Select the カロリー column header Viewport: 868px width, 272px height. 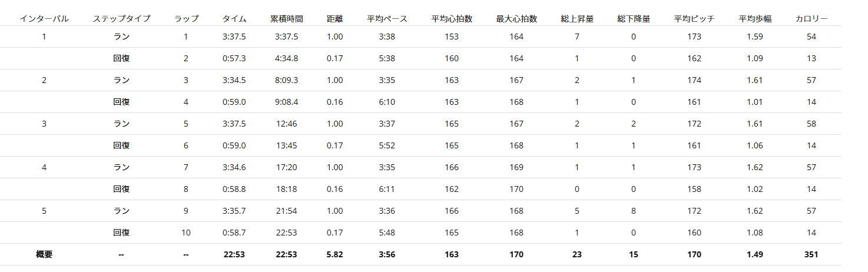(x=811, y=19)
